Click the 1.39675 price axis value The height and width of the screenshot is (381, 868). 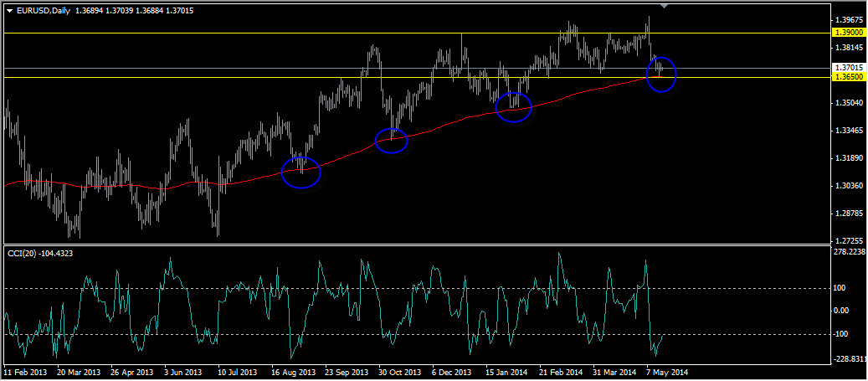850,19
